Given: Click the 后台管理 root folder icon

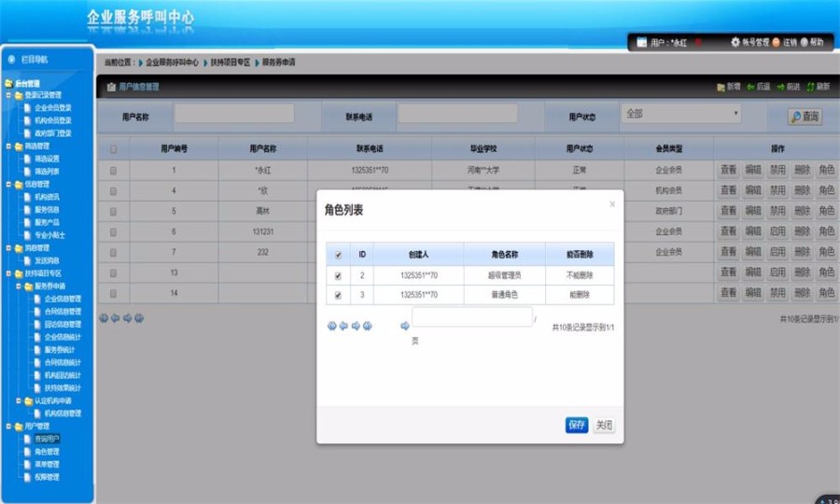Looking at the screenshot, I should click(8, 84).
